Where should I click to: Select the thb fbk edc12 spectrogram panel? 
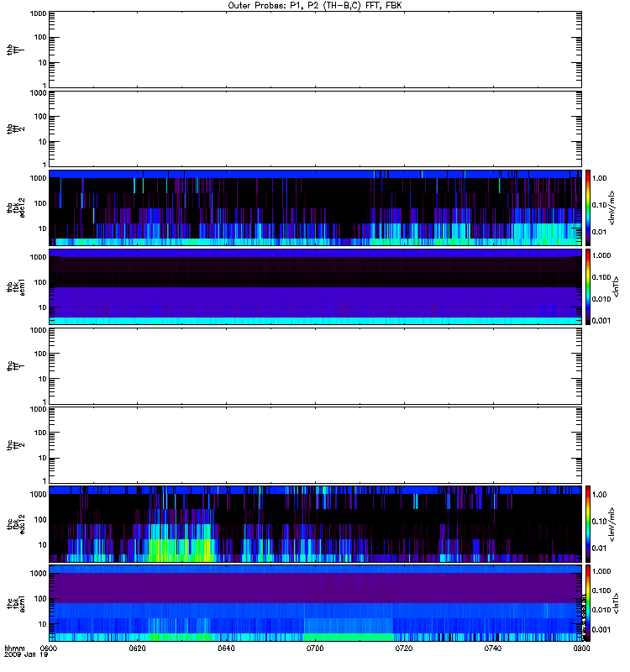316,207
